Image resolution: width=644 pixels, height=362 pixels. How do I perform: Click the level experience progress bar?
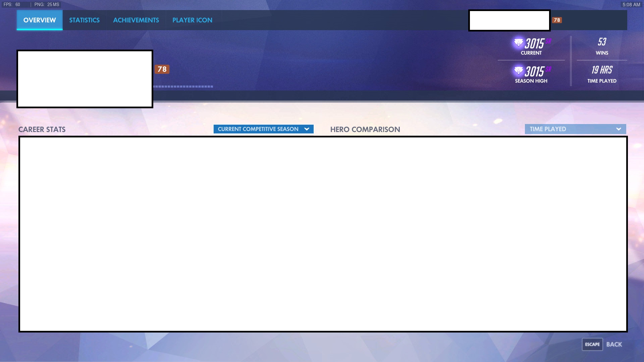click(x=183, y=86)
